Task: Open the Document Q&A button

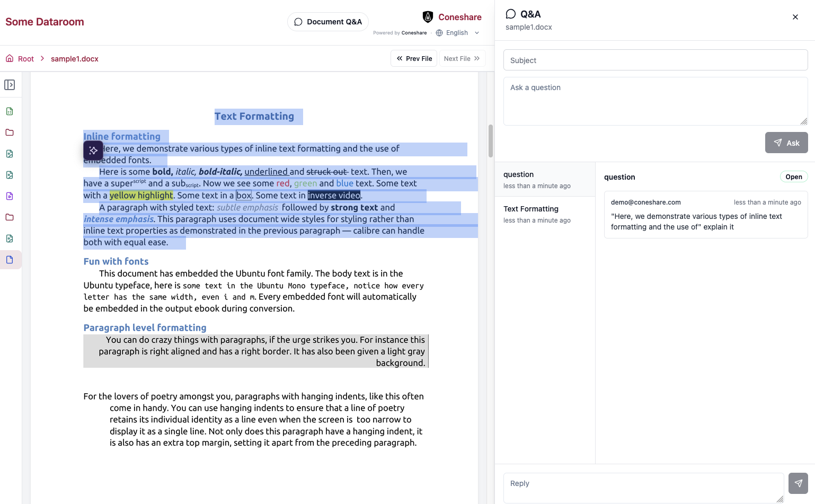Action: point(328,22)
